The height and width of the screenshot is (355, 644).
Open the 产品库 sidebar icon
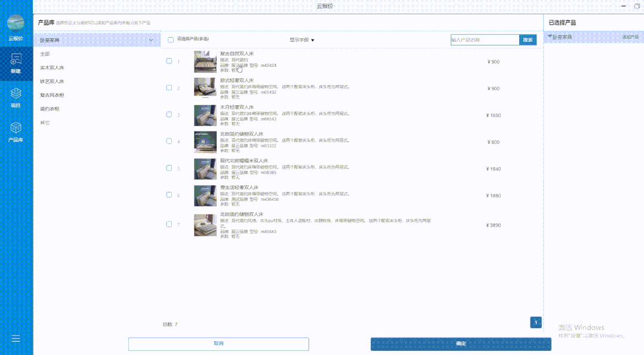(16, 131)
